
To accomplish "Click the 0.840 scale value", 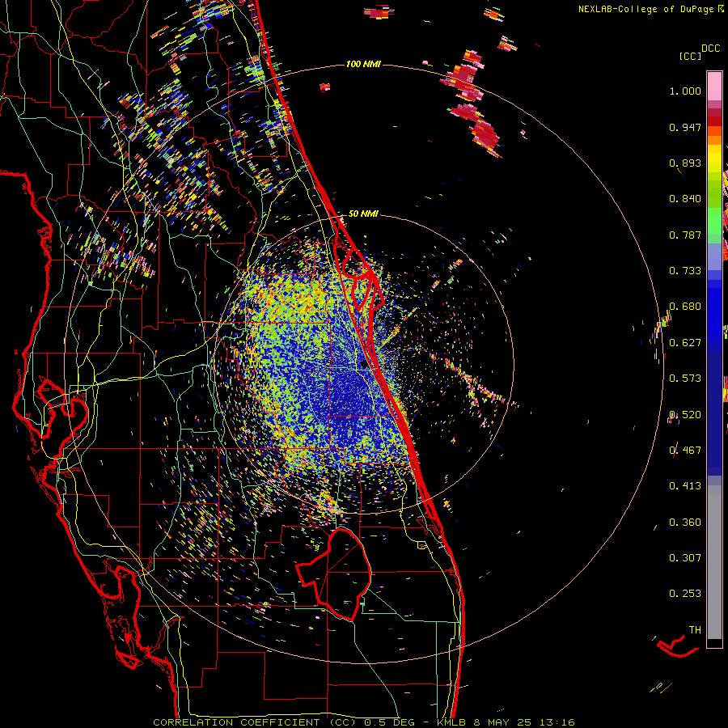I will click(x=685, y=199).
